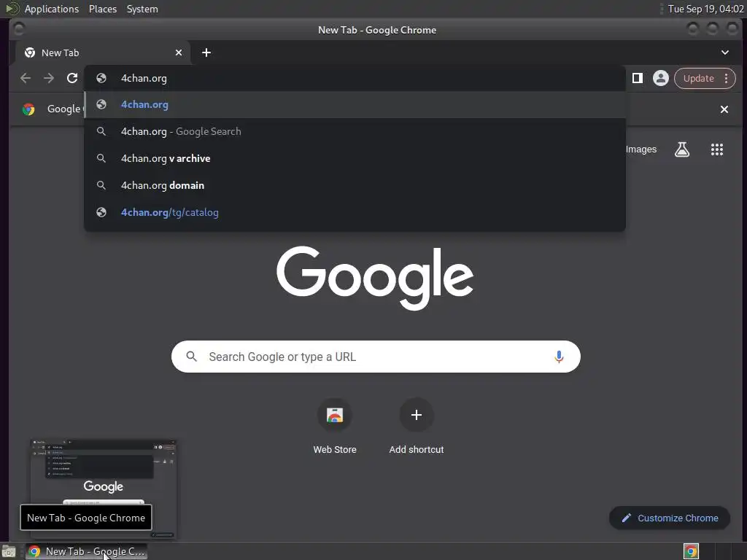
Task: Select the highlighted 4chan.org URL suggestion
Action: tap(355, 105)
